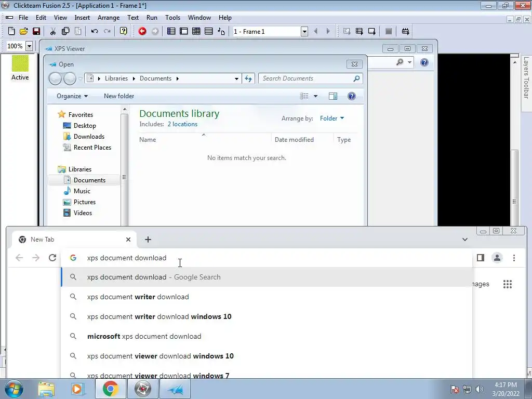Select the 'microsoft xps document download' suggestion
The width and height of the screenshot is (532, 399).
(267, 336)
